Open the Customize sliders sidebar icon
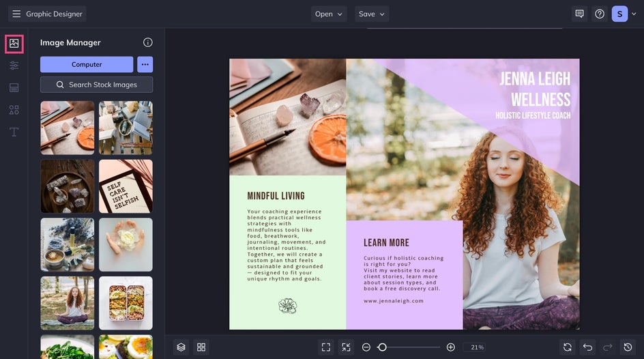The width and height of the screenshot is (644, 359). (14, 66)
